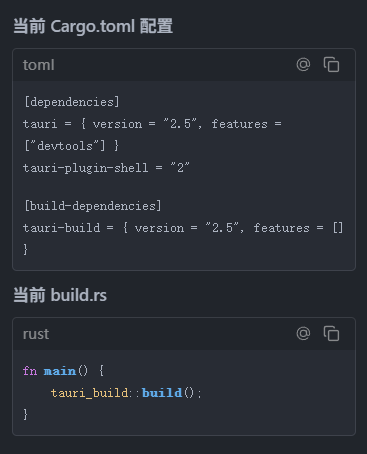Click the tauri-plugin-shell = "2" line
The height and width of the screenshot is (454, 367).
click(x=106, y=168)
